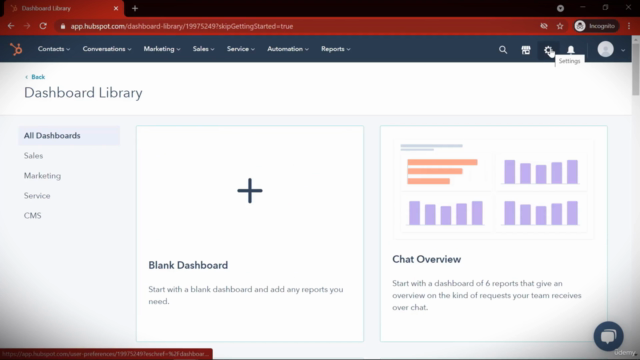Viewport: 640px width, 360px height.
Task: Click the Dashboard Library heading
Action: point(83,93)
